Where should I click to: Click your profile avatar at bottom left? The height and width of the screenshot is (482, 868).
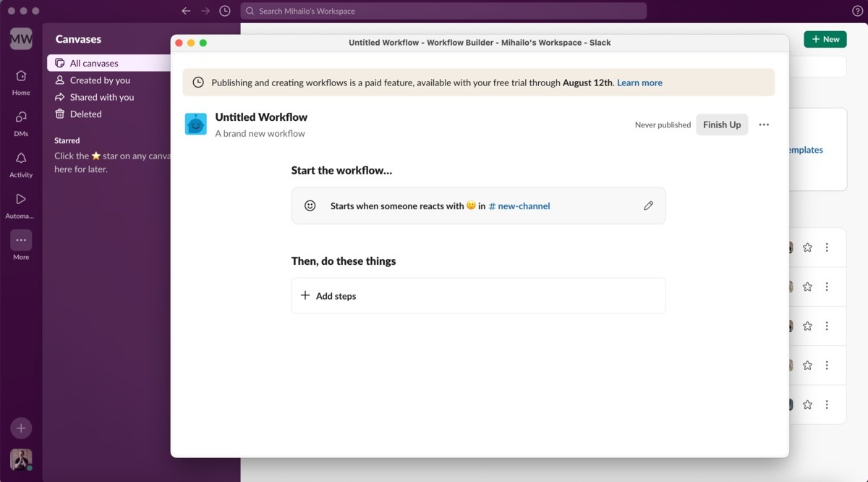coord(20,460)
